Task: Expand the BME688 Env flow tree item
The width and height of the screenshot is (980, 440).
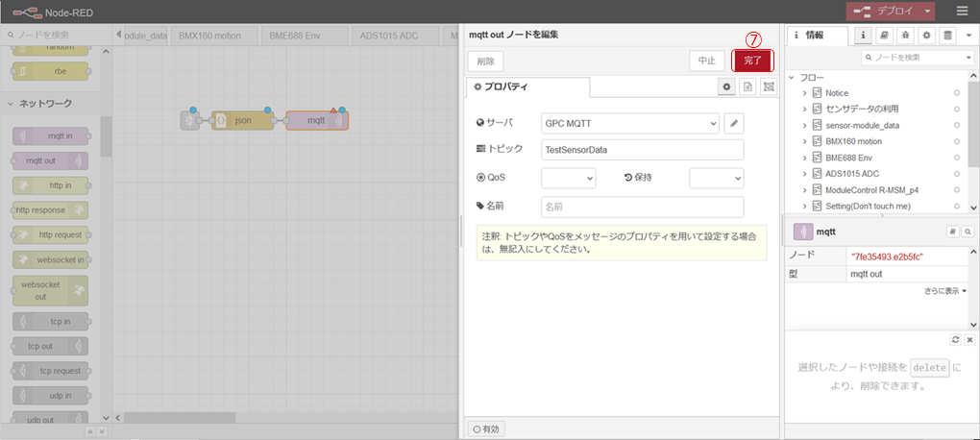Action: (x=804, y=158)
